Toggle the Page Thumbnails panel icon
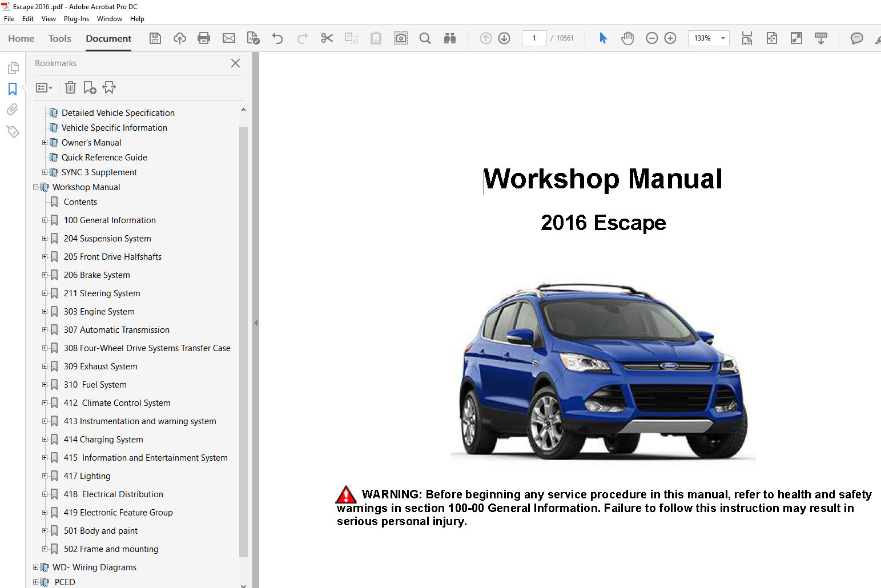The image size is (881, 588). 13,69
